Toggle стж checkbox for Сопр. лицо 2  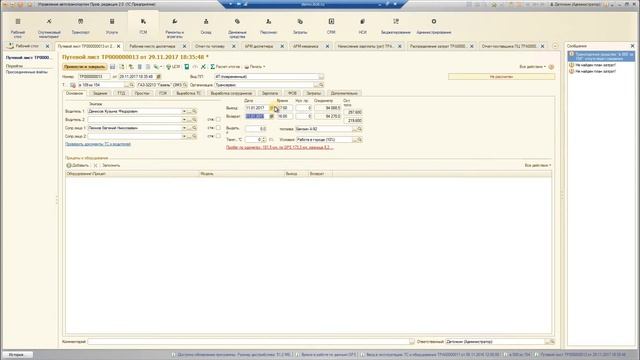coord(218,136)
